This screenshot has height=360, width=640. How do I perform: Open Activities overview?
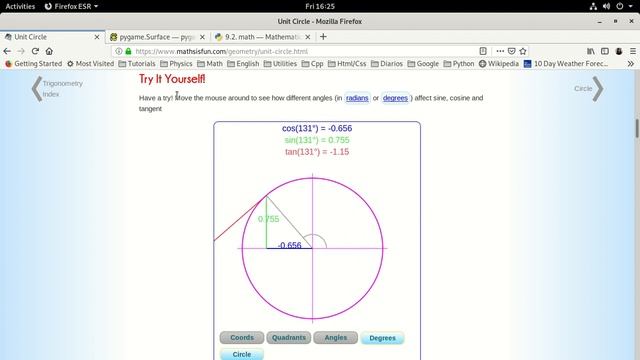pyautogui.click(x=20, y=6)
